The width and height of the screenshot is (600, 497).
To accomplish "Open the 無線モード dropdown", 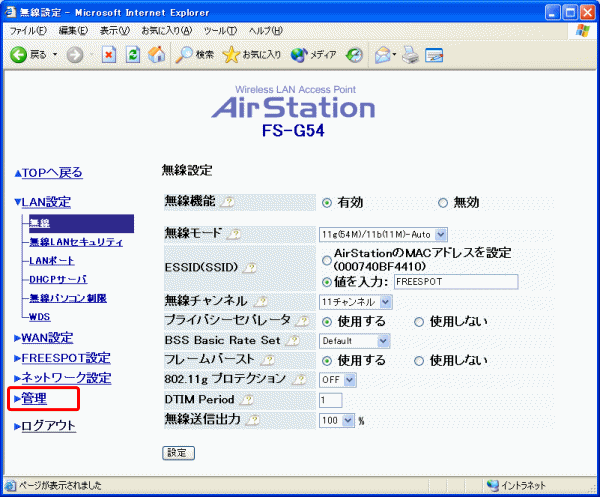I will [x=383, y=235].
